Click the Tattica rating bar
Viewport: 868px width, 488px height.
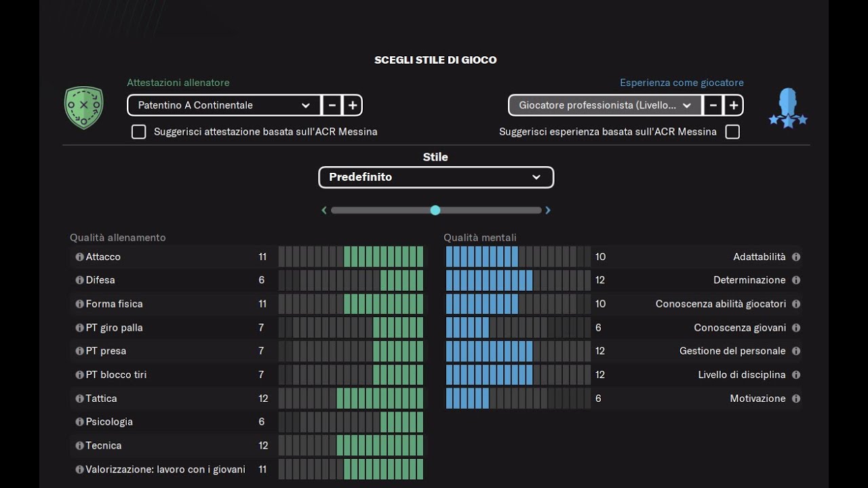point(351,399)
